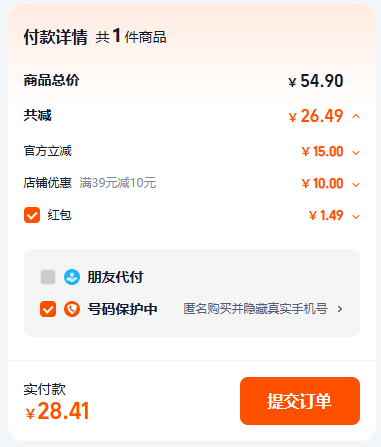Click the ¥26.49 total discount amount
The height and width of the screenshot is (447, 381).
click(316, 116)
